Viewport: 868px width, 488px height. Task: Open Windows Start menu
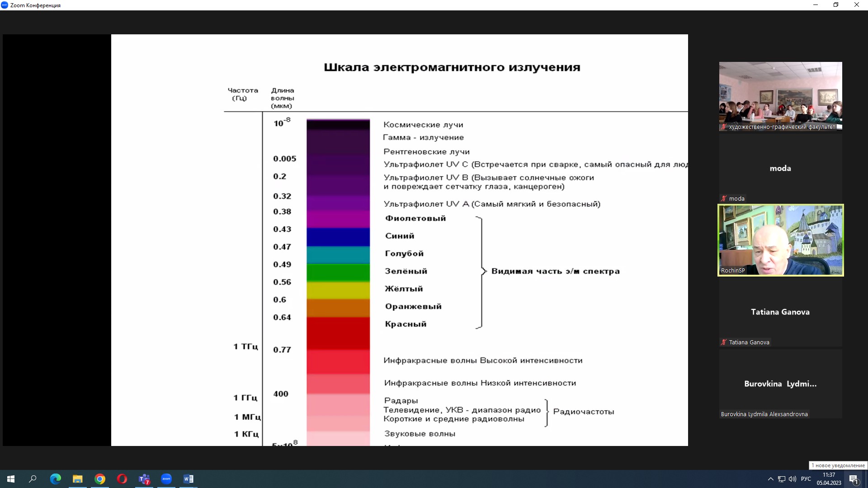(x=11, y=479)
